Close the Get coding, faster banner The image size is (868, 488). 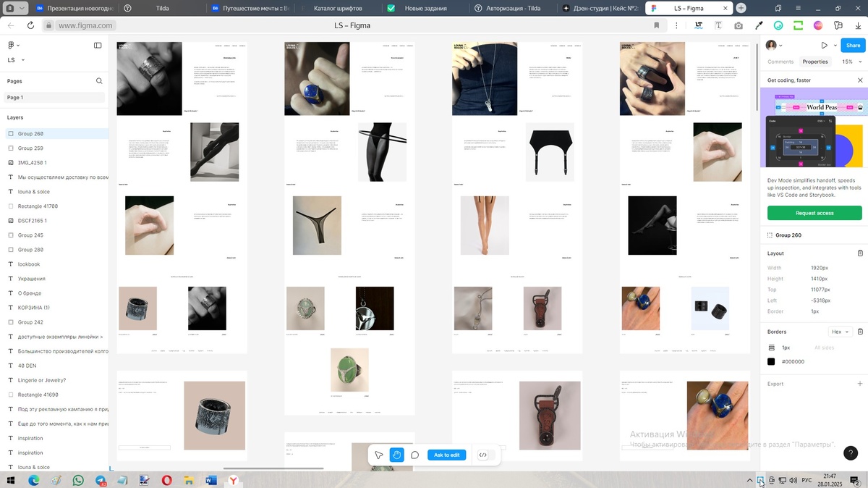(860, 80)
